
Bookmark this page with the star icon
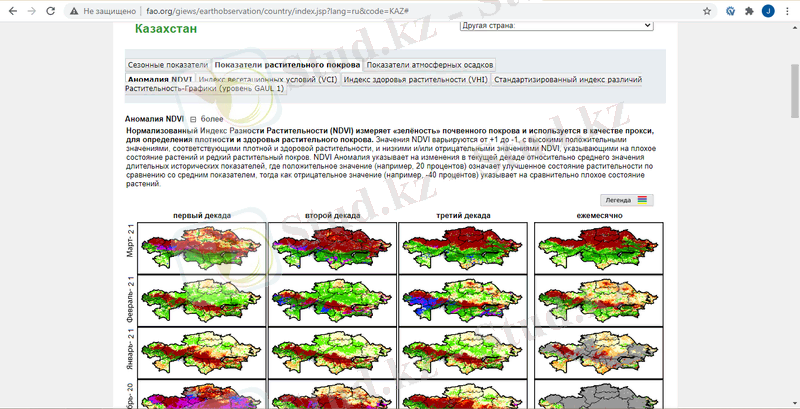point(707,11)
